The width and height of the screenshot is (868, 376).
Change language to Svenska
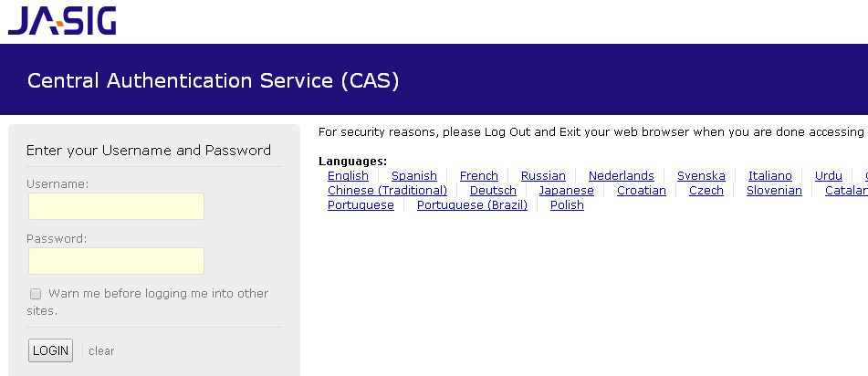click(701, 176)
